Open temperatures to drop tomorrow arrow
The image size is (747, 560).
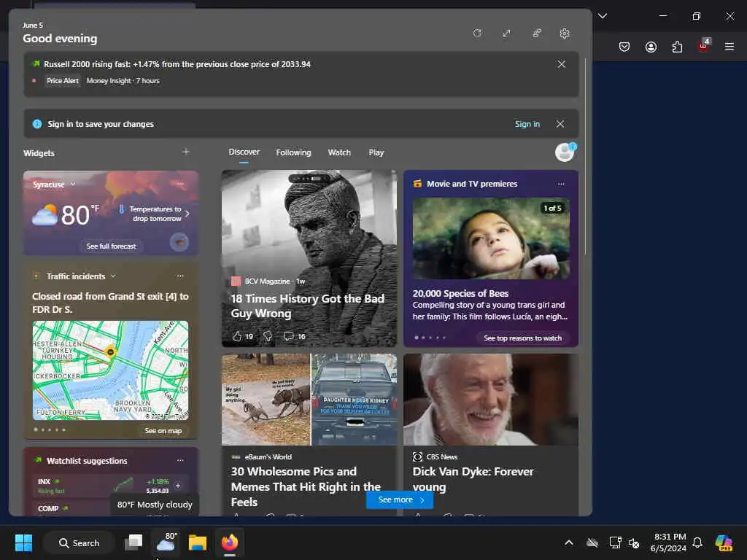coord(187,214)
